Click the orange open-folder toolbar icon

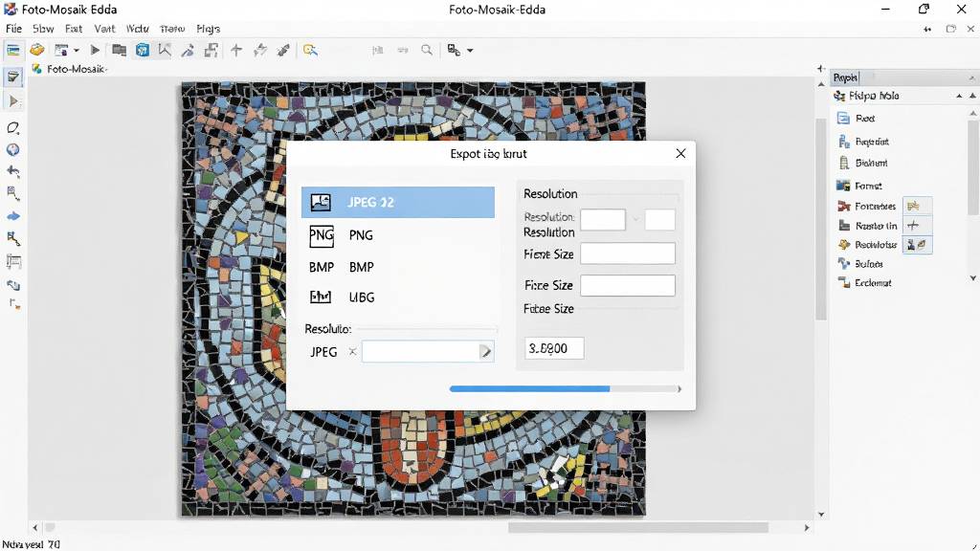coord(37,50)
